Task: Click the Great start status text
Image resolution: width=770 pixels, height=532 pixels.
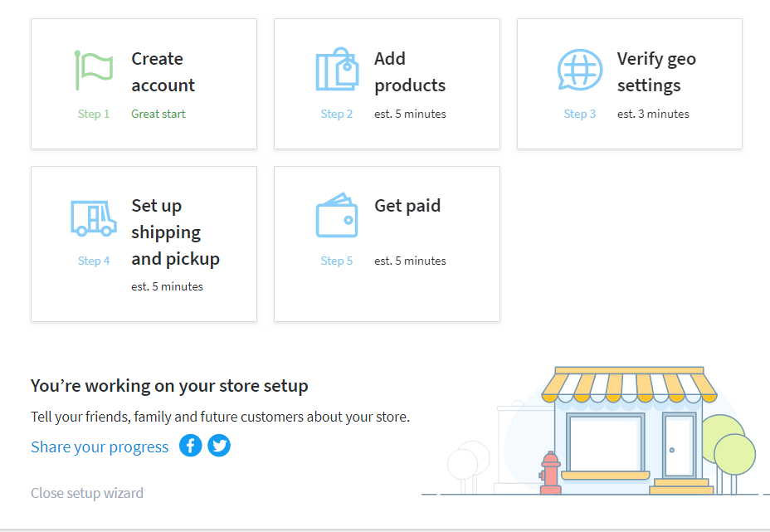Action: tap(158, 114)
